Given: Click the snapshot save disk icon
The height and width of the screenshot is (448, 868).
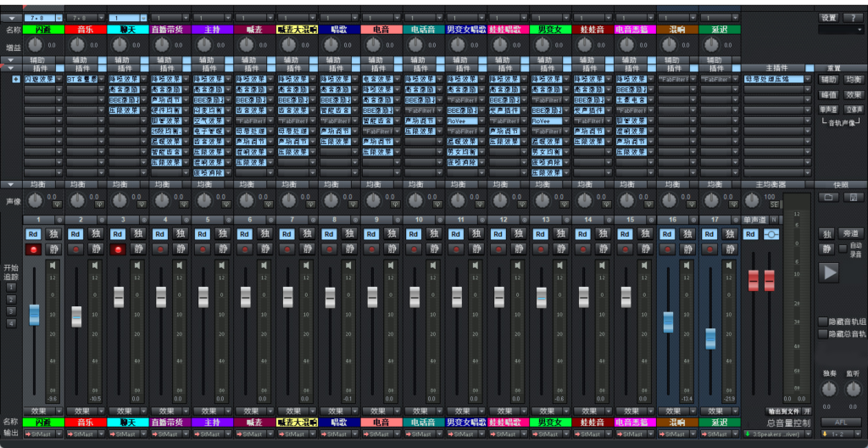Looking at the screenshot, I should click(x=853, y=197).
